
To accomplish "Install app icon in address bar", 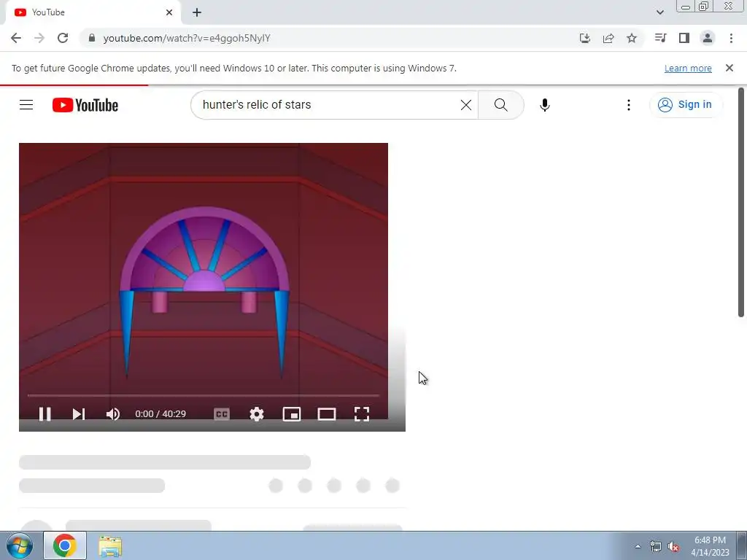I will (x=585, y=38).
